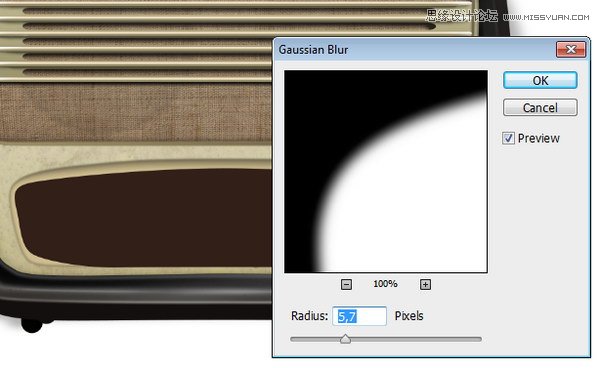600x368 pixels.
Task: Click the 100% zoom level label
Action: [x=385, y=284]
